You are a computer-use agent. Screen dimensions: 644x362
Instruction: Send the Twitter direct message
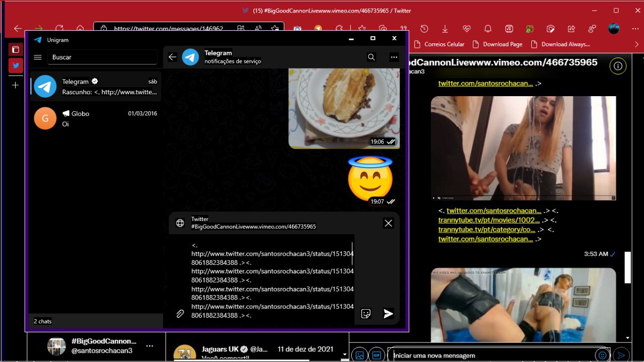(622, 355)
